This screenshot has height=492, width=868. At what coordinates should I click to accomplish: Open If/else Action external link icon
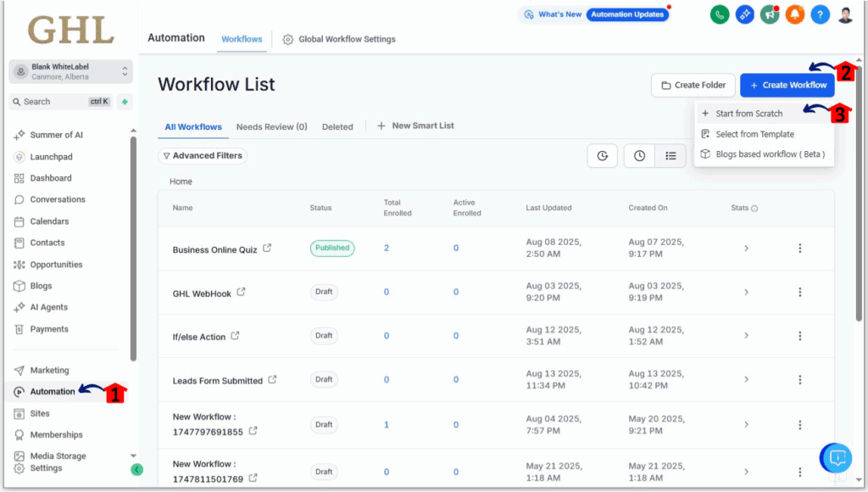click(236, 336)
